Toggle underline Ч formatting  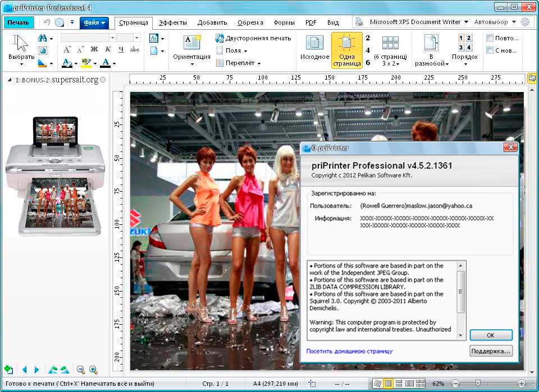point(121,50)
